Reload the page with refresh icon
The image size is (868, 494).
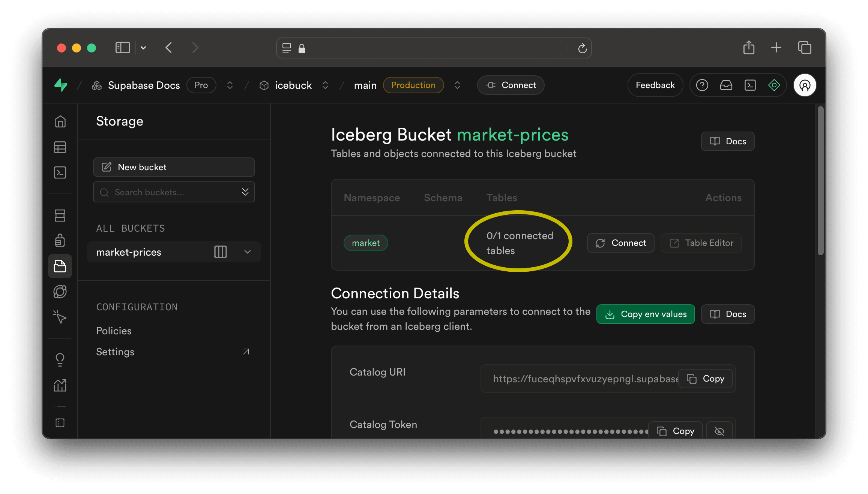tap(582, 48)
